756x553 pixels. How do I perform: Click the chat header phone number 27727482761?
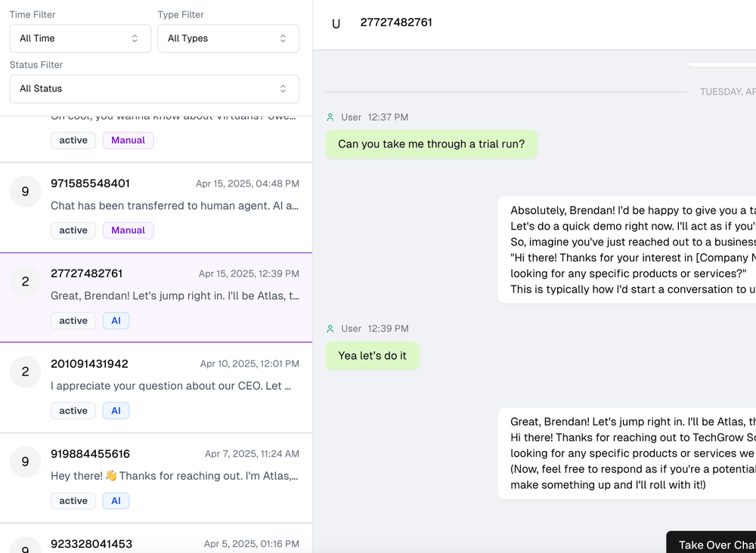click(x=396, y=23)
